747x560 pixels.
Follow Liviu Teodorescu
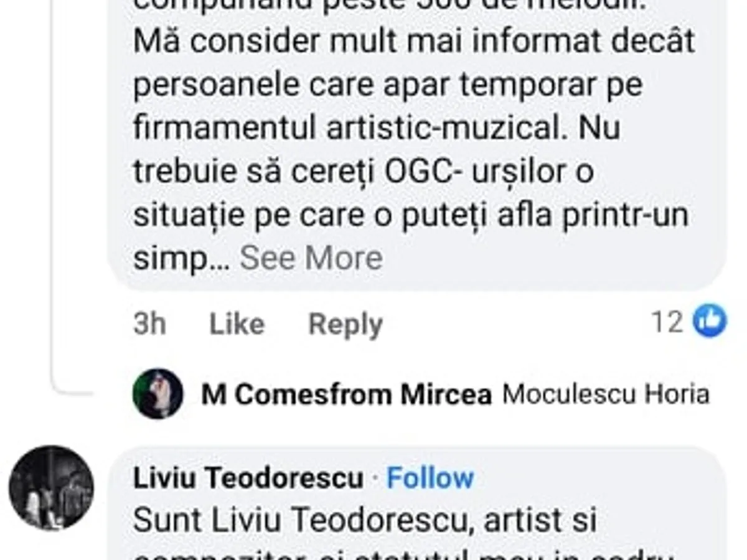pyautogui.click(x=430, y=478)
